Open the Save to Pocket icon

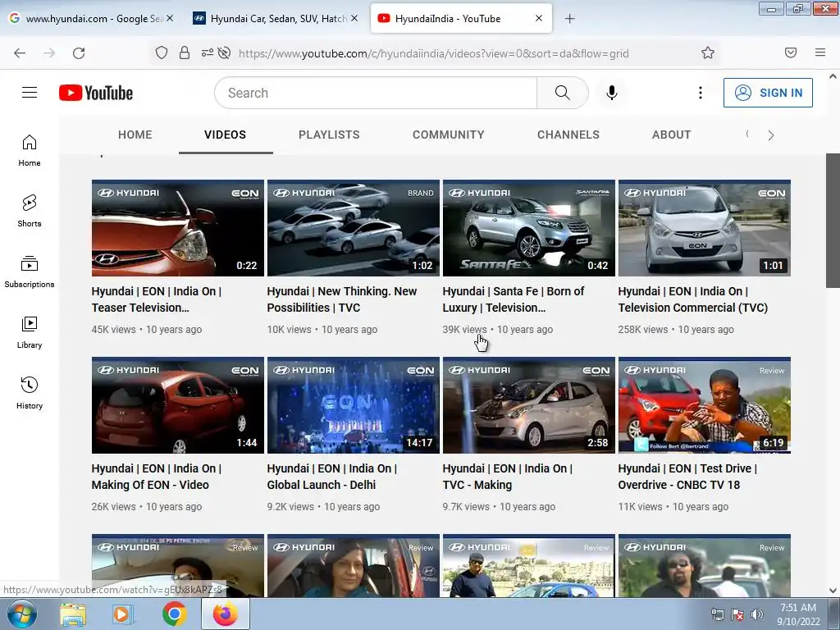791,52
